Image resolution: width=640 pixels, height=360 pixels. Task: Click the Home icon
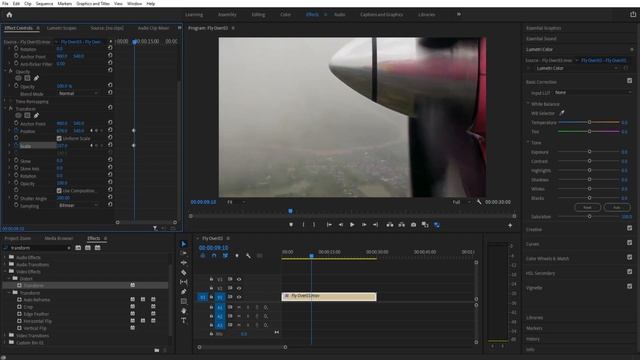coord(9,15)
